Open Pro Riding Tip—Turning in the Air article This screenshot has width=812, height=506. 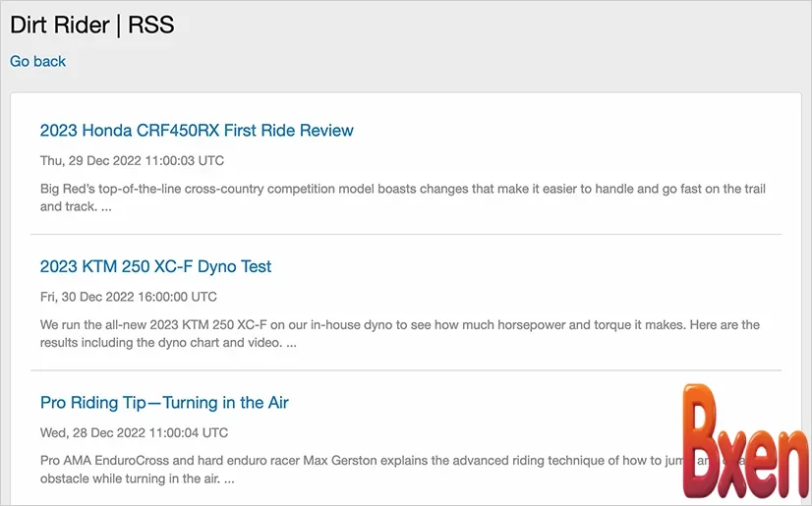tap(164, 403)
